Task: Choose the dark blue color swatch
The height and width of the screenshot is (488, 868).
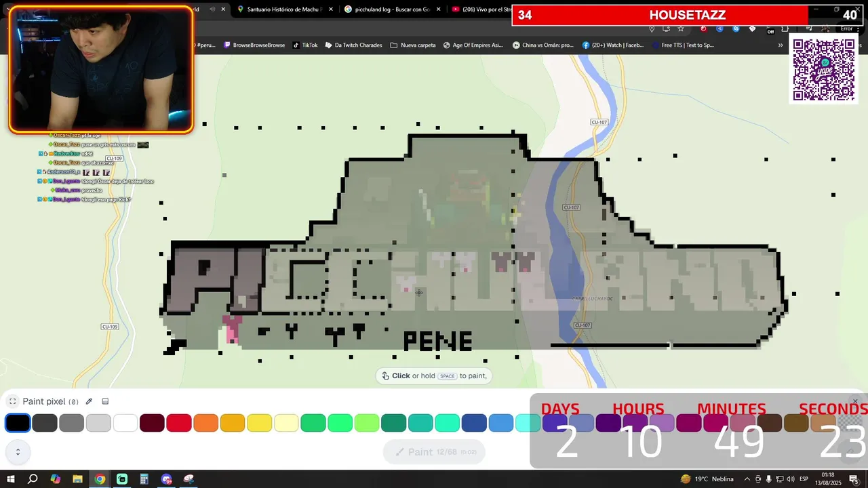Action: coord(474,423)
